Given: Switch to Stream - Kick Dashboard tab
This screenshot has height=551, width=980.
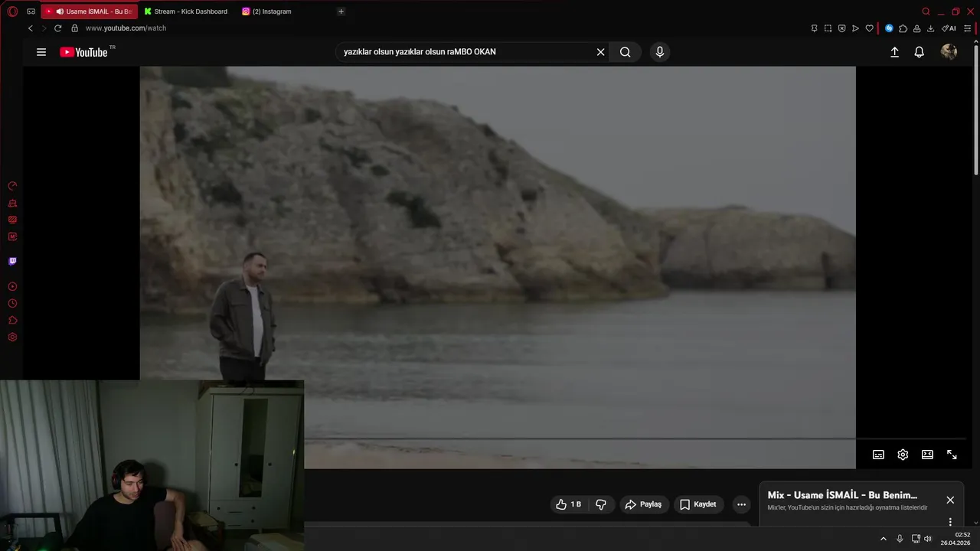Looking at the screenshot, I should pos(185,11).
